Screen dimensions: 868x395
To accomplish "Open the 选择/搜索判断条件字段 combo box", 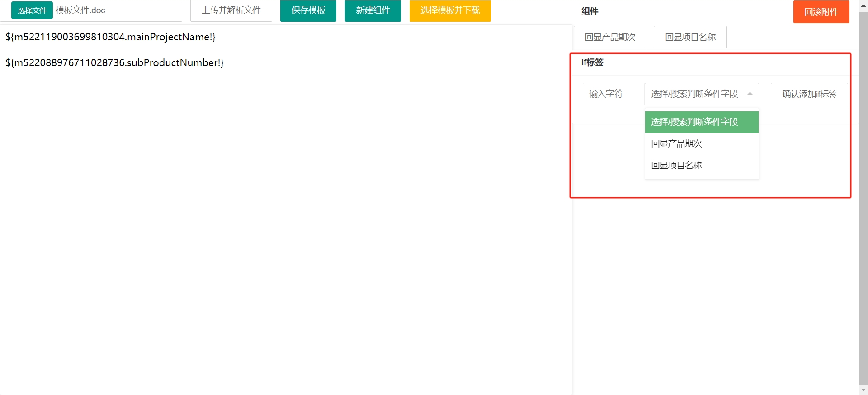I will click(x=702, y=94).
